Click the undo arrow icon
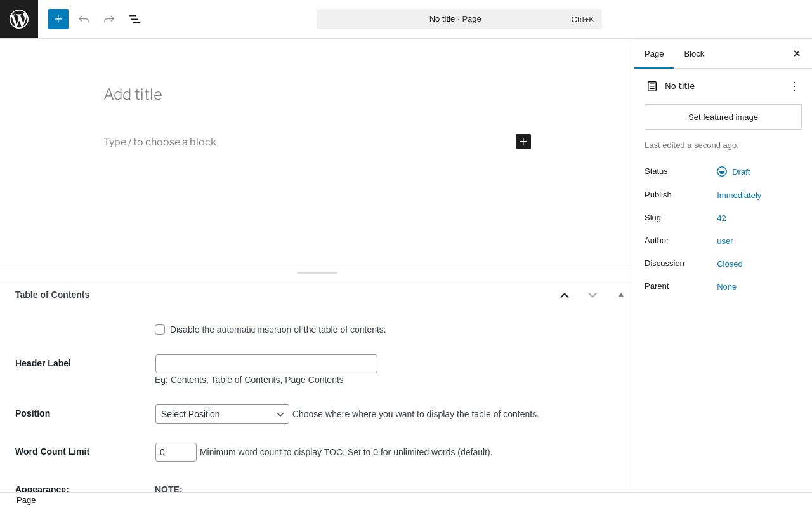Viewport: 812px width, 508px height. pyautogui.click(x=84, y=19)
